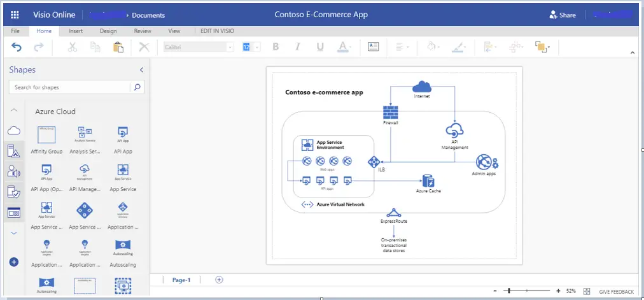Toggle Bold formatting
The image size is (644, 300).
click(276, 47)
